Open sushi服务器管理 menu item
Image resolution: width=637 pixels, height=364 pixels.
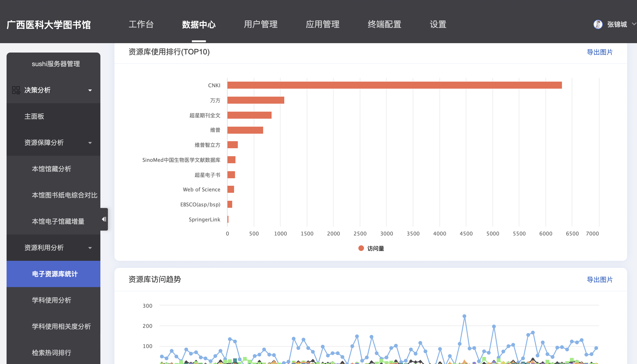pos(56,64)
